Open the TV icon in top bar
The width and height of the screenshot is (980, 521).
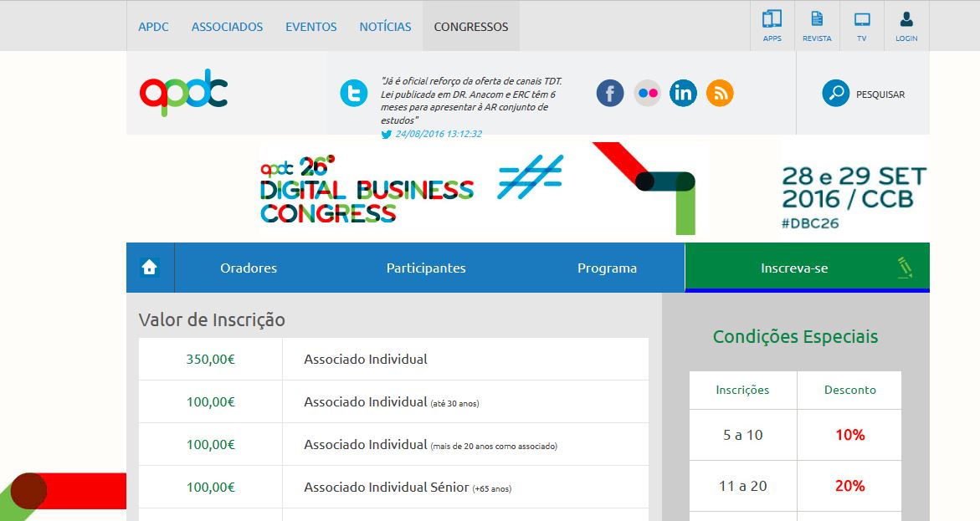click(862, 26)
